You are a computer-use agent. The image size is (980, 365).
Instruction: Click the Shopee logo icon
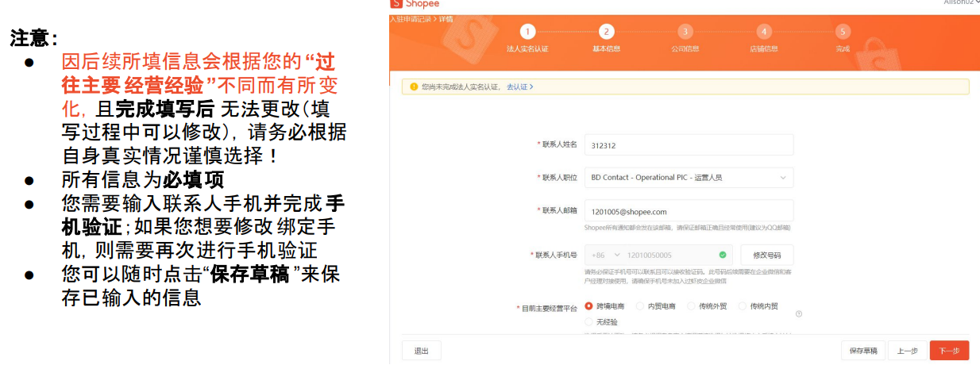point(395,4)
